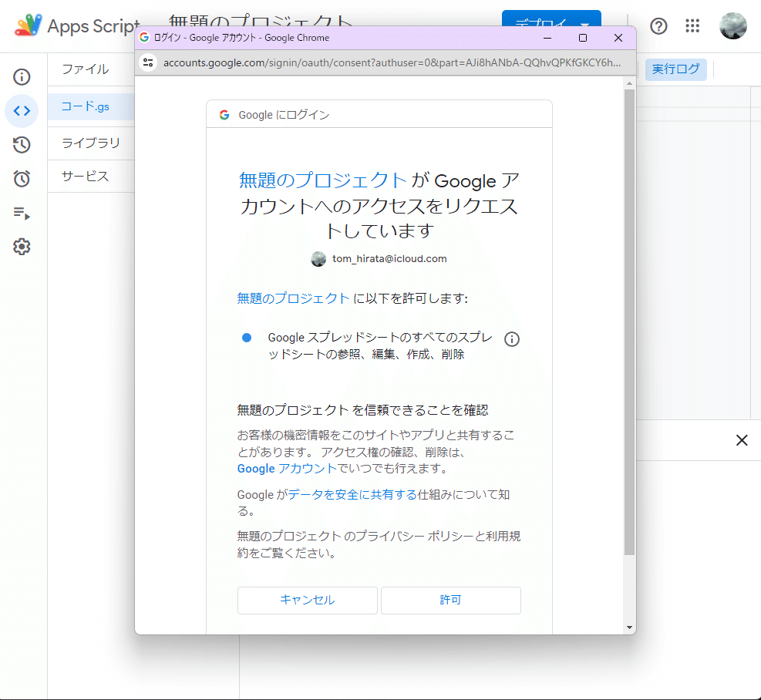Click the permission info icon beside Sheets scope

511,339
